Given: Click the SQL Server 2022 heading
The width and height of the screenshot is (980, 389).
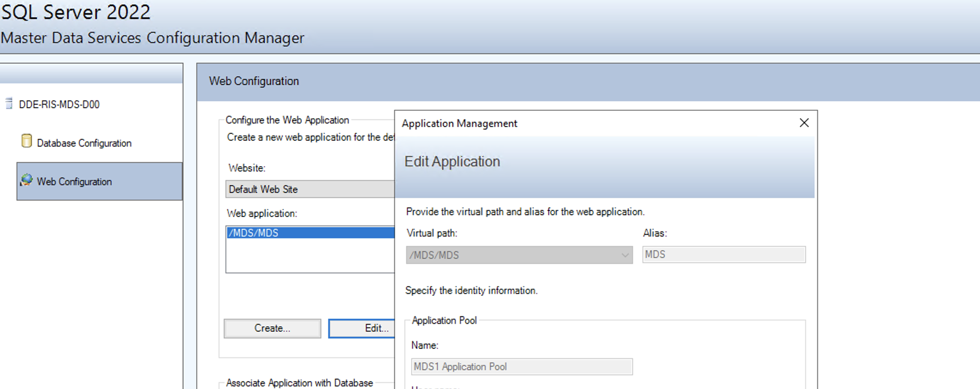Looking at the screenshot, I should [x=76, y=12].
